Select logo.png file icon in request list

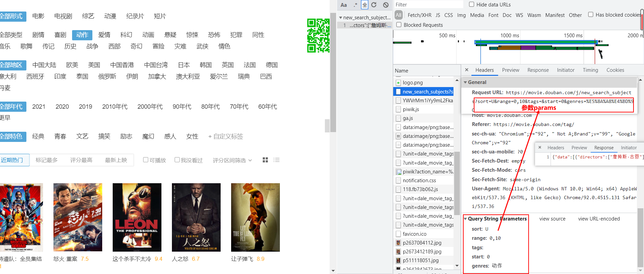(x=398, y=83)
